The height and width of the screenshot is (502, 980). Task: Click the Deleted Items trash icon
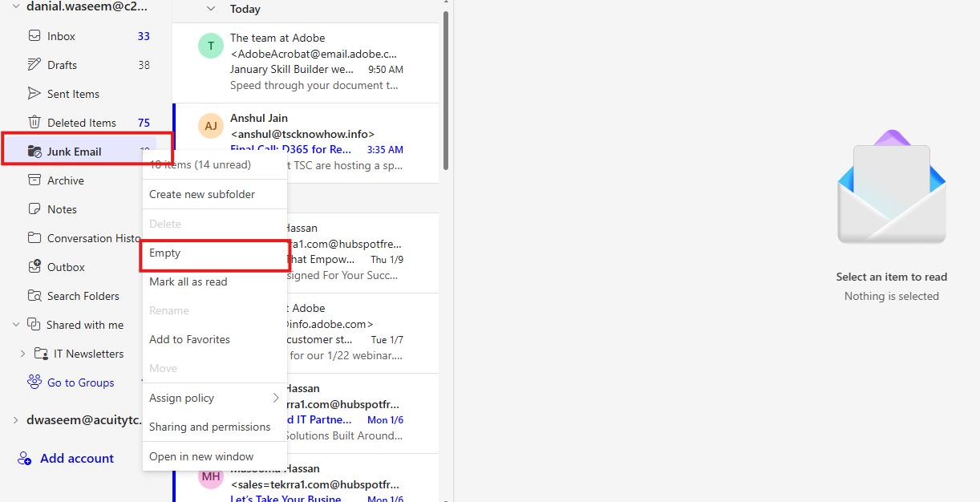click(x=34, y=123)
